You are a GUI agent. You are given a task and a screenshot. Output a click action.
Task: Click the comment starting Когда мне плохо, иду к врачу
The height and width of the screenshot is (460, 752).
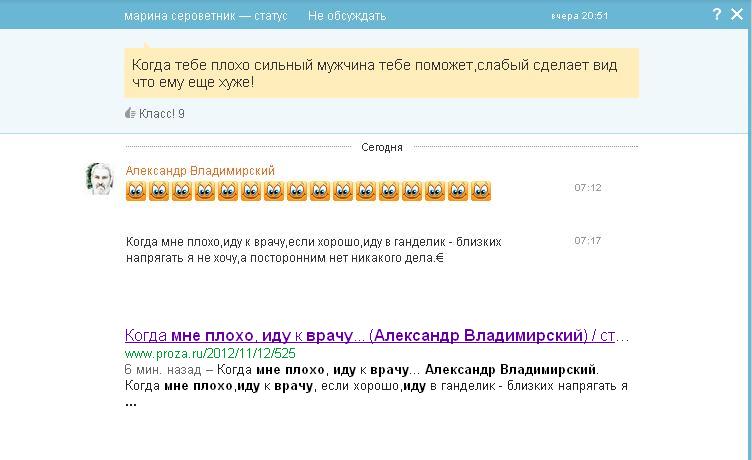click(x=313, y=249)
